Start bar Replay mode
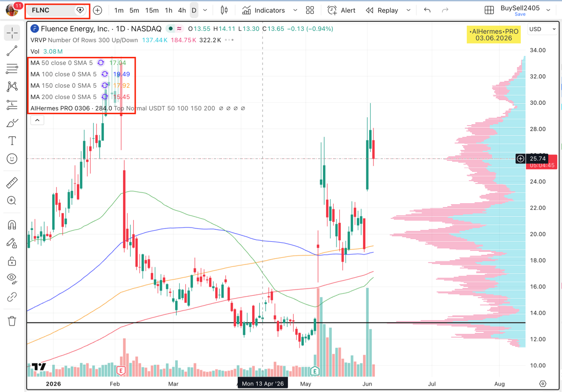The width and height of the screenshot is (562, 392). [x=382, y=10]
